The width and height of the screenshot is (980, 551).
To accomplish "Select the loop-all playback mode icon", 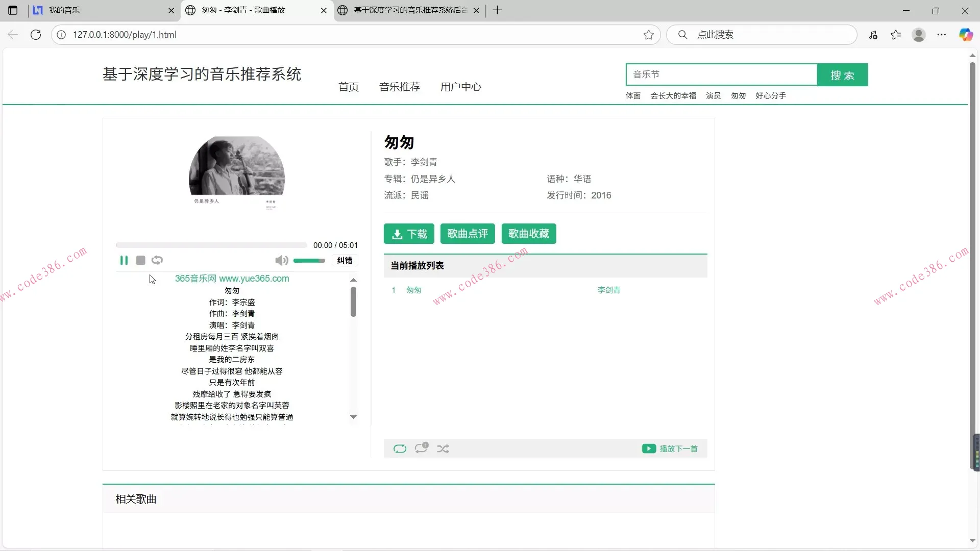I will 400,448.
